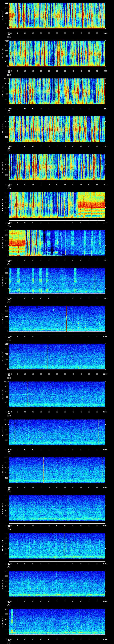Click the 15:08:00 start time label
This screenshot has height=644, width=114.
tap(9, 298)
